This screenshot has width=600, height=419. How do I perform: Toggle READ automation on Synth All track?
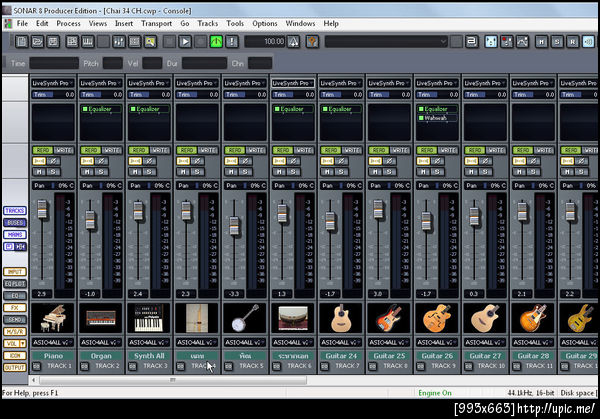point(138,149)
